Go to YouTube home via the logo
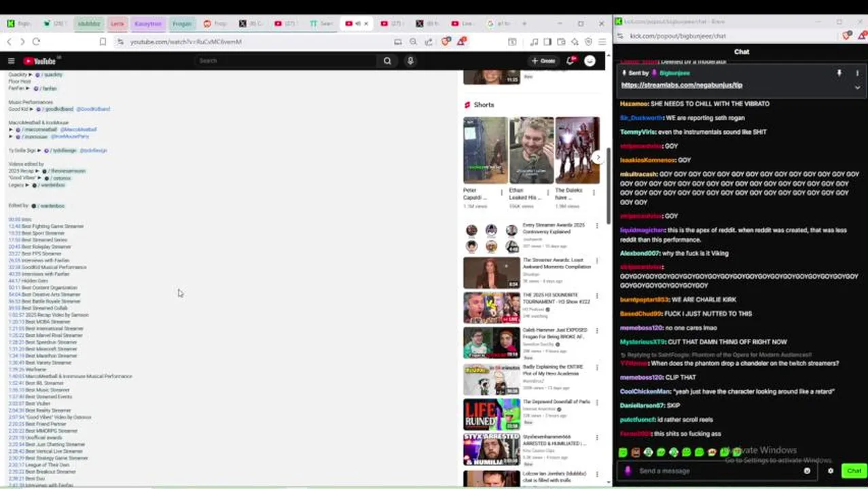This screenshot has height=489, width=868. 39,61
